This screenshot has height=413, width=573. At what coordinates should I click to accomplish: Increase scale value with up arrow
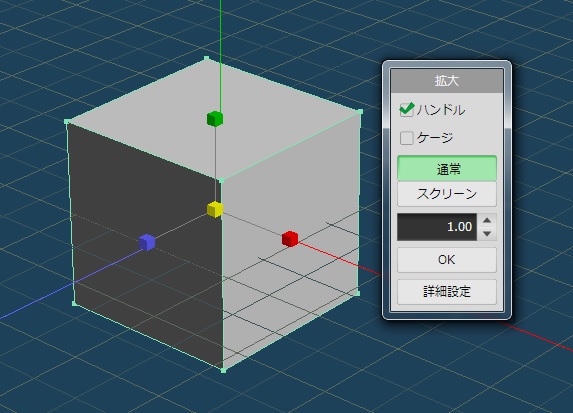click(487, 220)
